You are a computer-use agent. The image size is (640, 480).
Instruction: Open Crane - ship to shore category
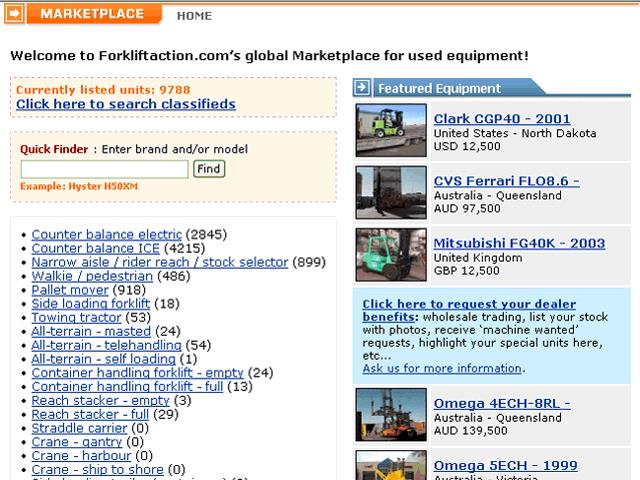coord(98,469)
